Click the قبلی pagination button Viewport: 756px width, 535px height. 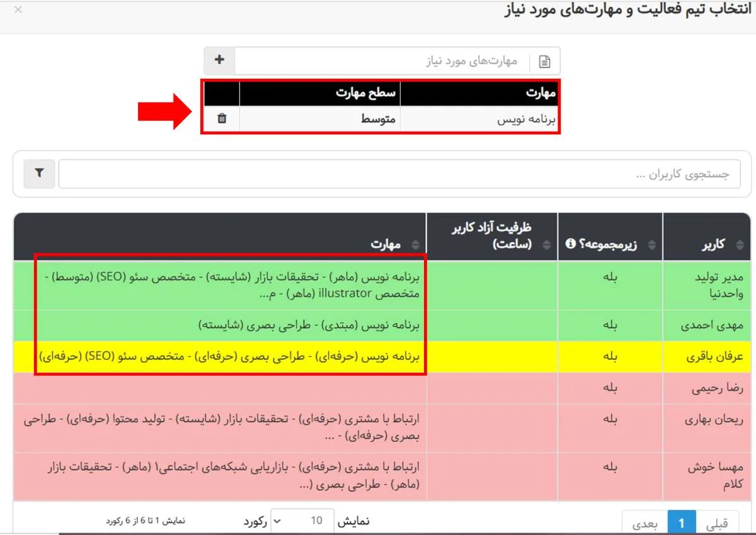[718, 523]
